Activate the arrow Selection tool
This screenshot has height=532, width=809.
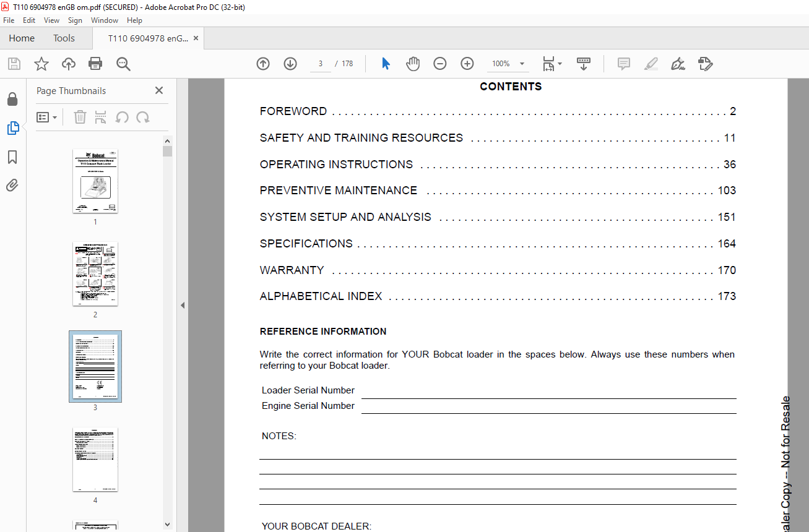click(x=386, y=64)
